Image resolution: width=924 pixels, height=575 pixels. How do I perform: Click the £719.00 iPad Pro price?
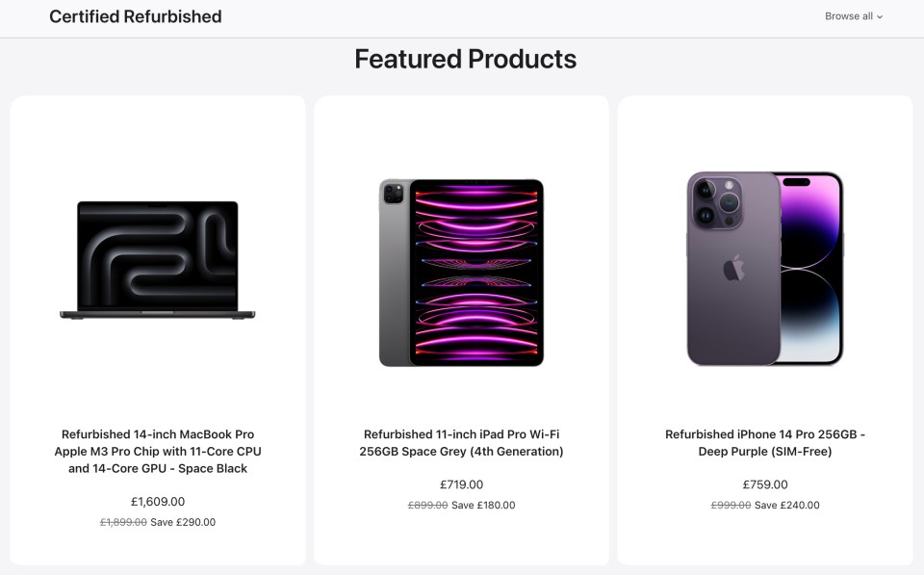point(461,484)
